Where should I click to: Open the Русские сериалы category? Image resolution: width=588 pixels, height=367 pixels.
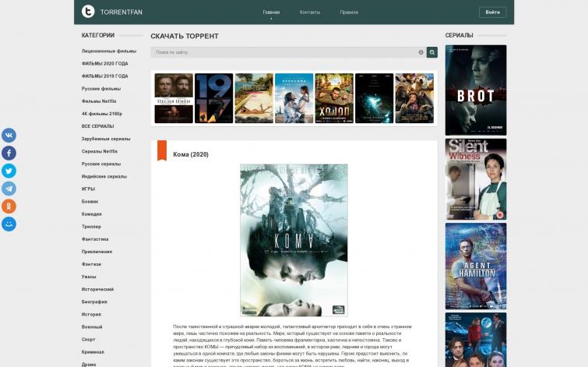point(101,164)
